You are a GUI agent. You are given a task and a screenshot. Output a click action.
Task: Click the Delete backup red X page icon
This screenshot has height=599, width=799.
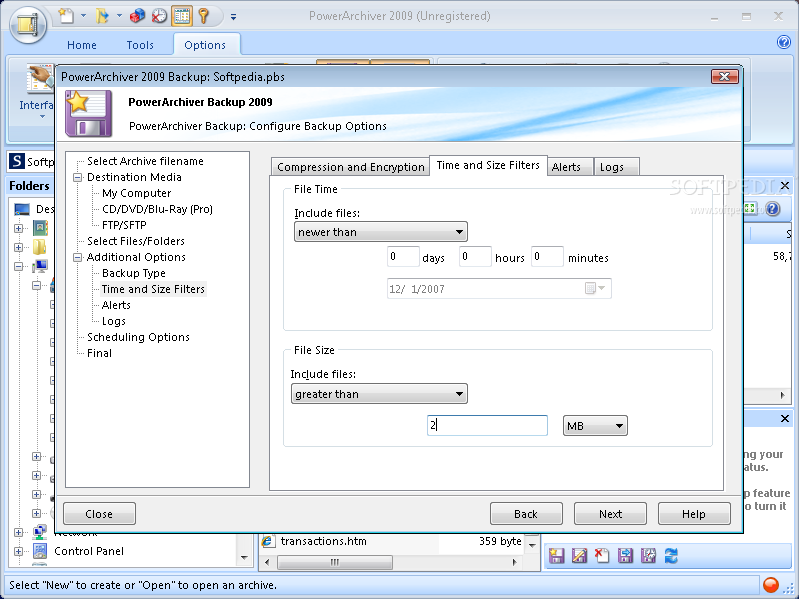coord(602,555)
